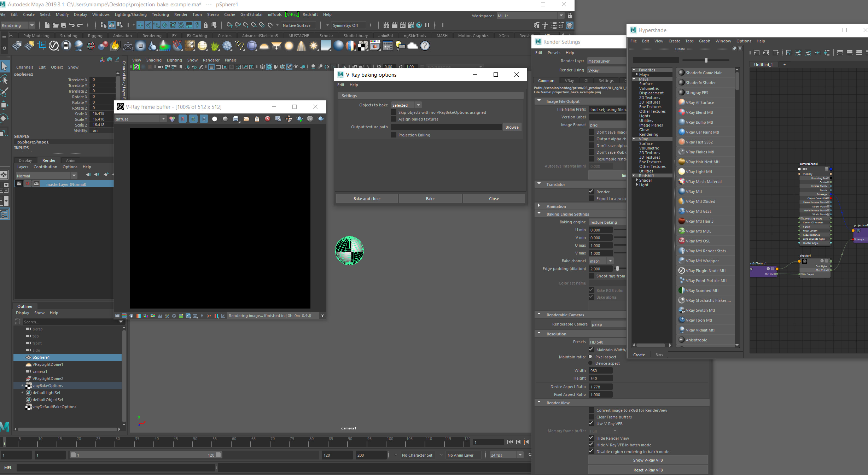Adjust icon size slider in Hypershade Create panel
The image size is (868, 475).
(x=706, y=60)
